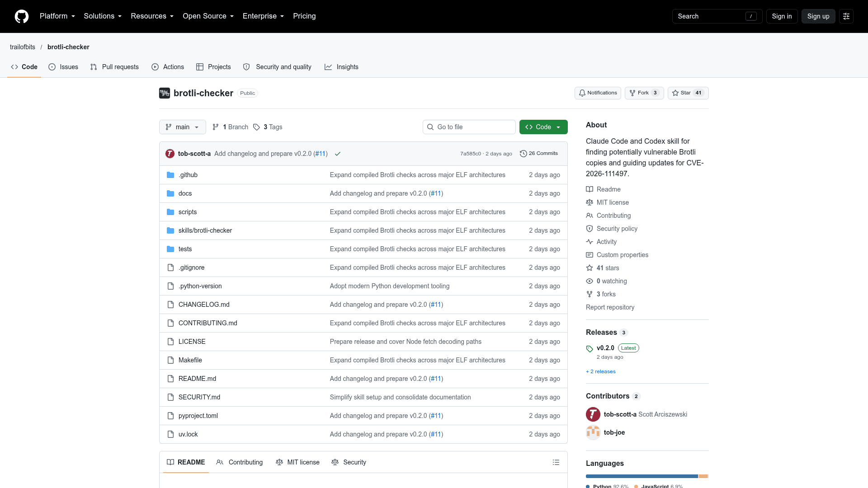Focus the top Search field

point(717,16)
